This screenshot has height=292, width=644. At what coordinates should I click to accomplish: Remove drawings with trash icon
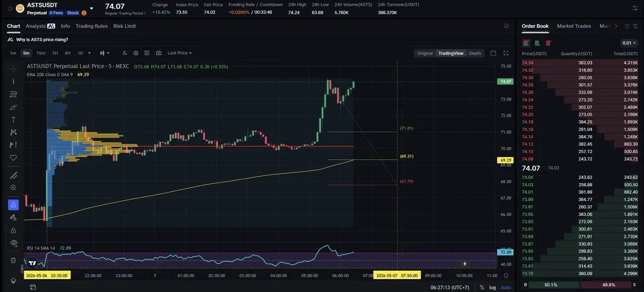(x=13, y=260)
